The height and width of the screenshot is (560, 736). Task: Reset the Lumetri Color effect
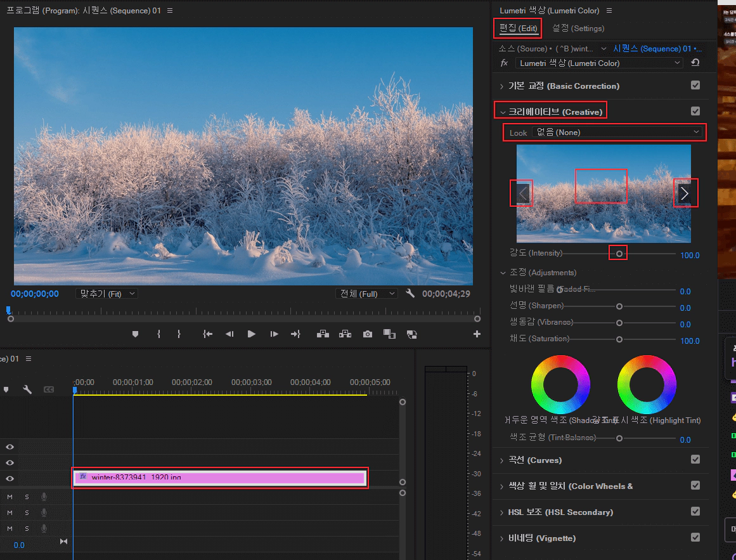point(695,62)
